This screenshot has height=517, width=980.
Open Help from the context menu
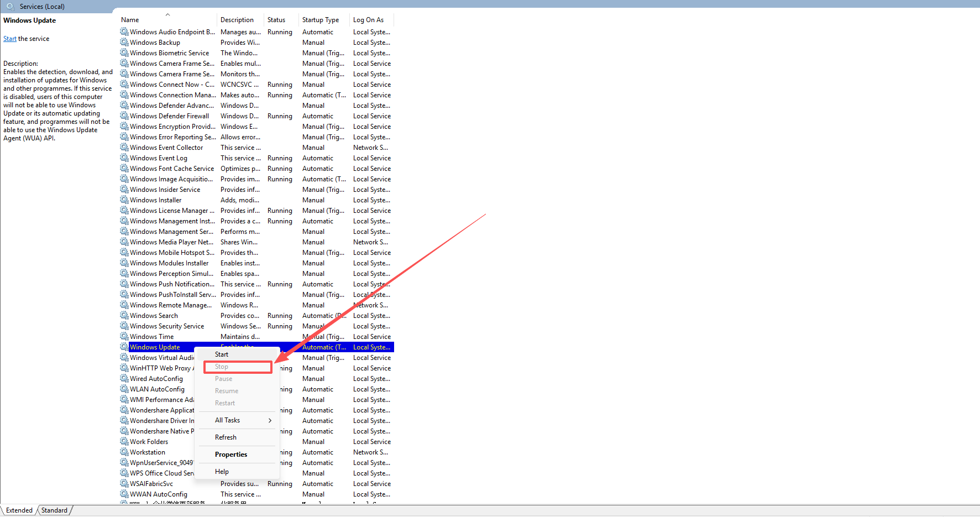222,472
